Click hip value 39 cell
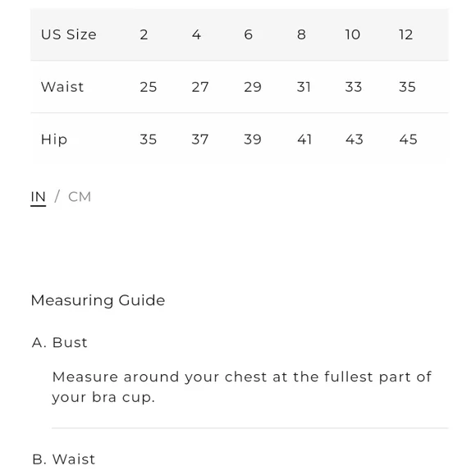Screen dimensions: 476x475 [x=253, y=139]
